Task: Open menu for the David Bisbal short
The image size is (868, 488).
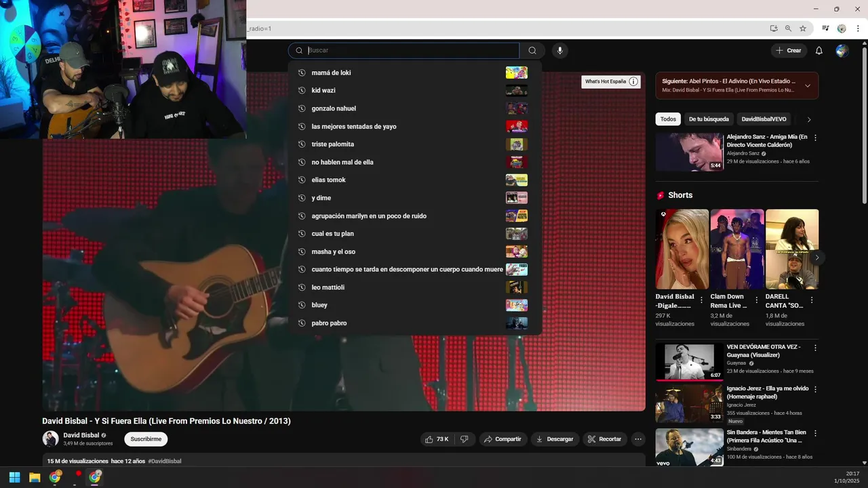Action: pyautogui.click(x=701, y=300)
